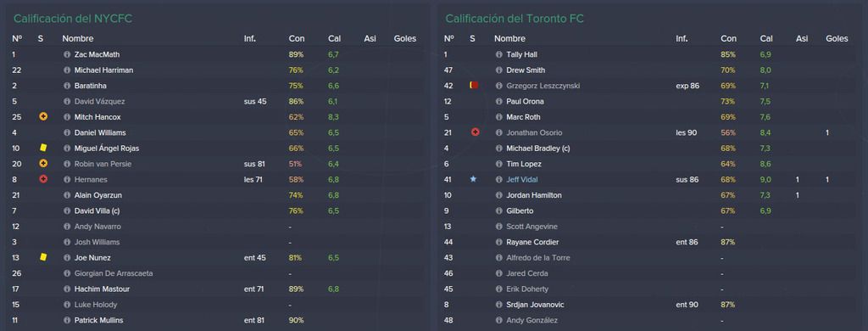Click the info icon beside Zac MacMath
The width and height of the screenshot is (868, 331).
point(67,55)
